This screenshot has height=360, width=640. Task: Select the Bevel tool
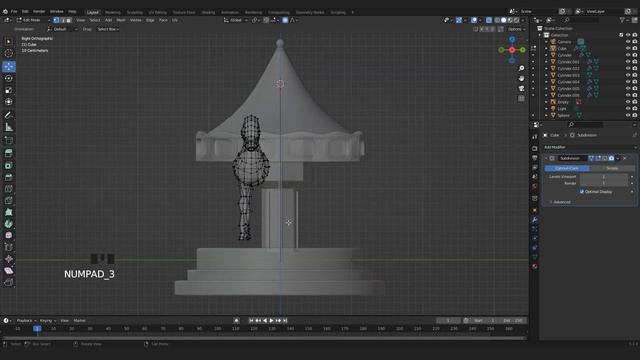point(9,177)
